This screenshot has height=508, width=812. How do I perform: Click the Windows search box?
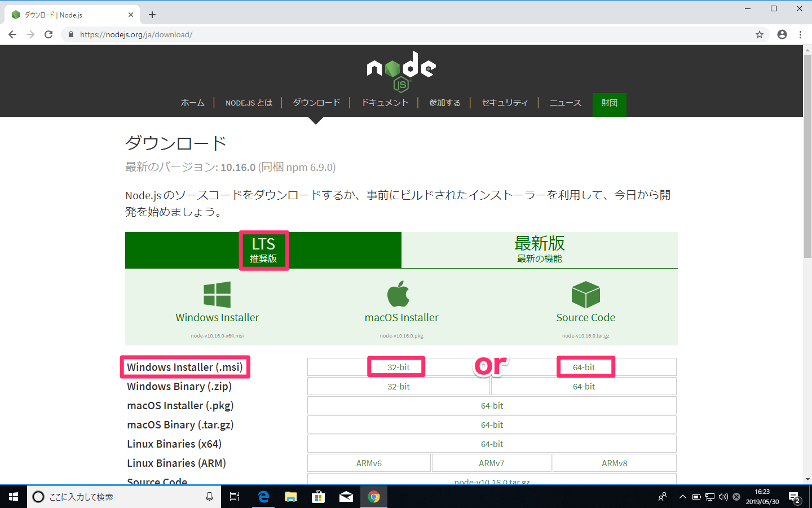tap(123, 497)
